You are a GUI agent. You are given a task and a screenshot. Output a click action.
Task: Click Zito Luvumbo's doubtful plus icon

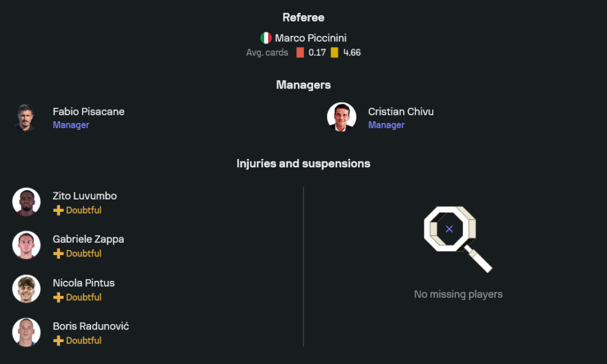click(x=58, y=211)
